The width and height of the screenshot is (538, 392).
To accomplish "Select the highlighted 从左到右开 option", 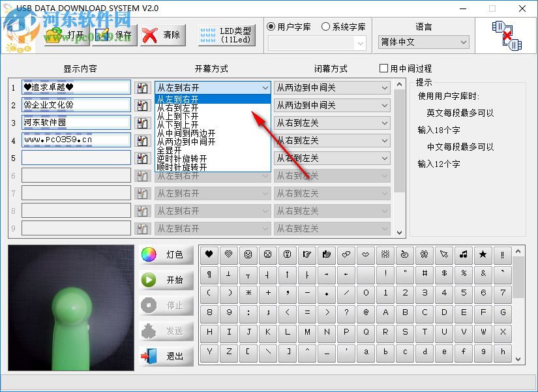I will click(177, 98).
